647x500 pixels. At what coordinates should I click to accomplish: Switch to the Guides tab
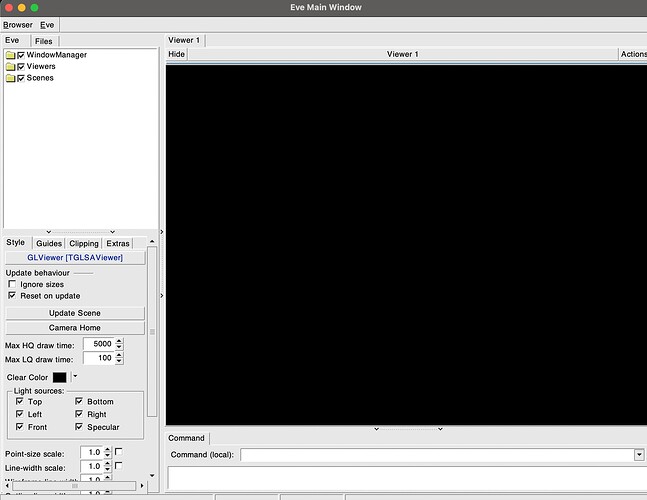(x=49, y=243)
